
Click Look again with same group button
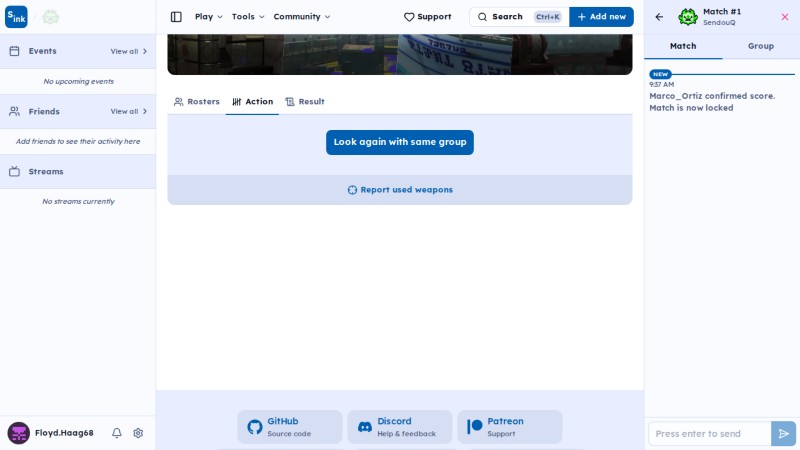click(x=400, y=142)
